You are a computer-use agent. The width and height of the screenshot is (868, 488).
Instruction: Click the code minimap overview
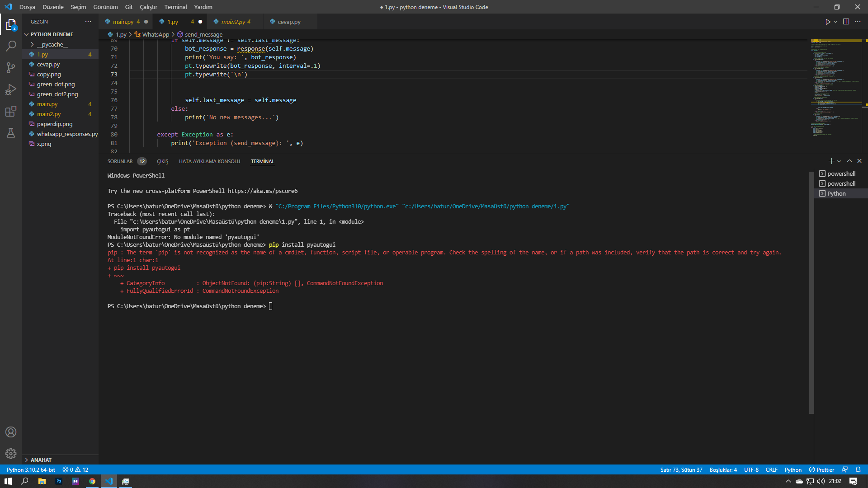pyautogui.click(x=836, y=88)
